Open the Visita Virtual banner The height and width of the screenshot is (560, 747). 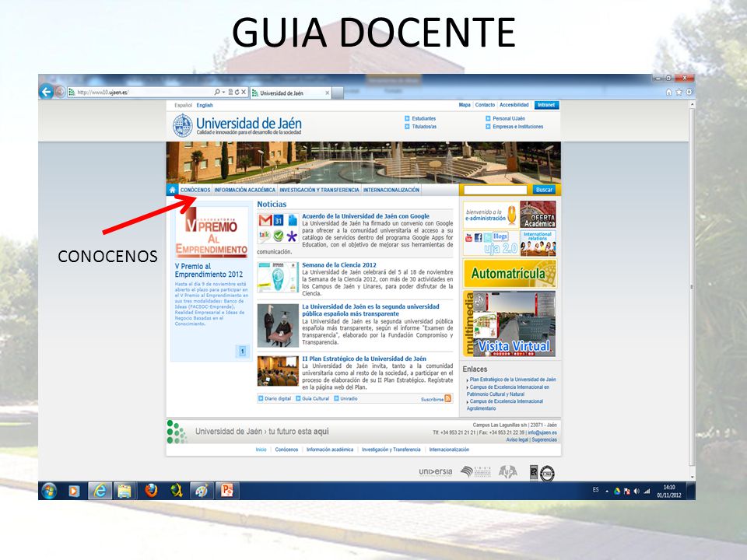click(509, 324)
